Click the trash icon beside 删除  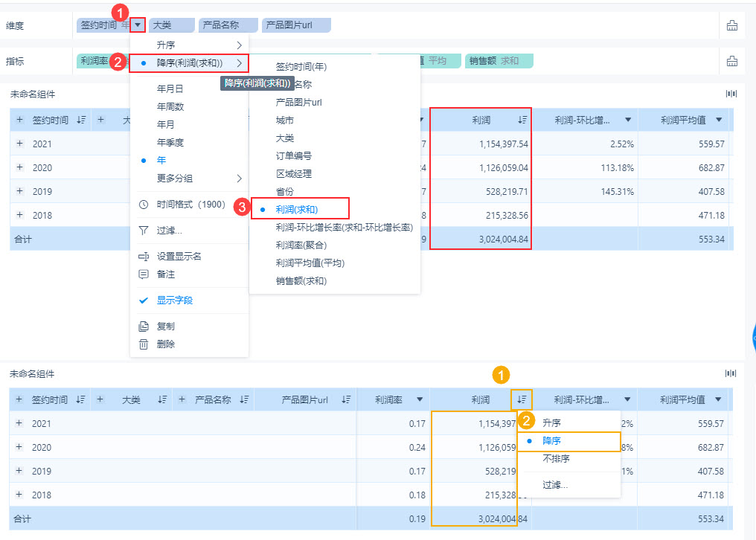point(143,344)
